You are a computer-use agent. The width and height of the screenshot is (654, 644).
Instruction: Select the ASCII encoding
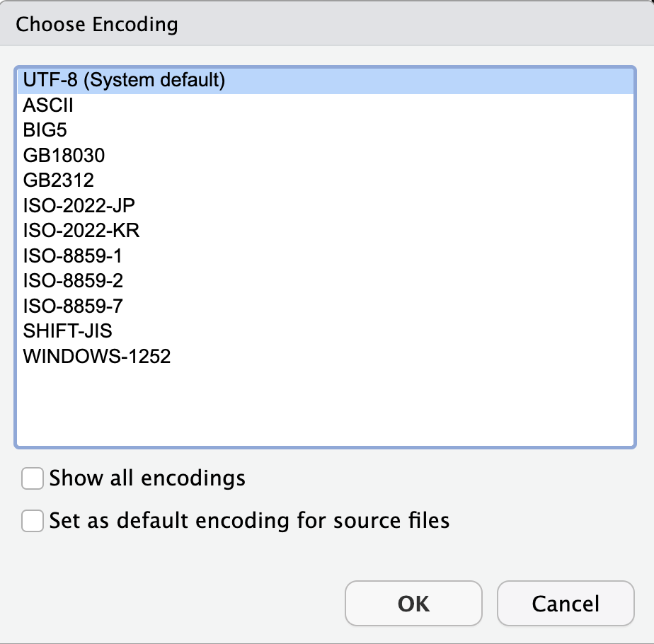326,105
